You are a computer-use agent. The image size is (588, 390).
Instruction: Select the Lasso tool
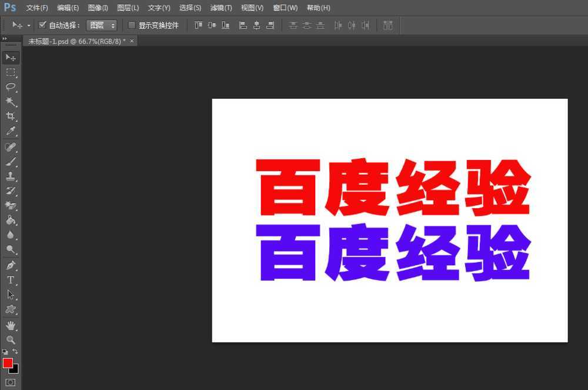pos(11,87)
